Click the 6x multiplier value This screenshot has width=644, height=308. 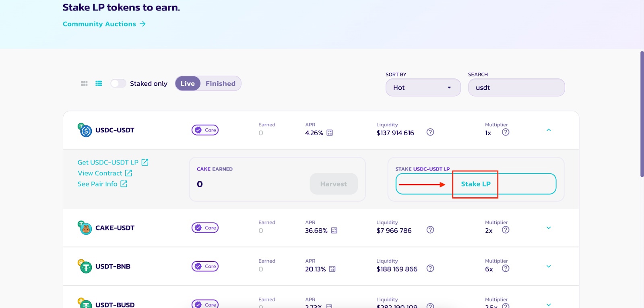click(x=489, y=269)
